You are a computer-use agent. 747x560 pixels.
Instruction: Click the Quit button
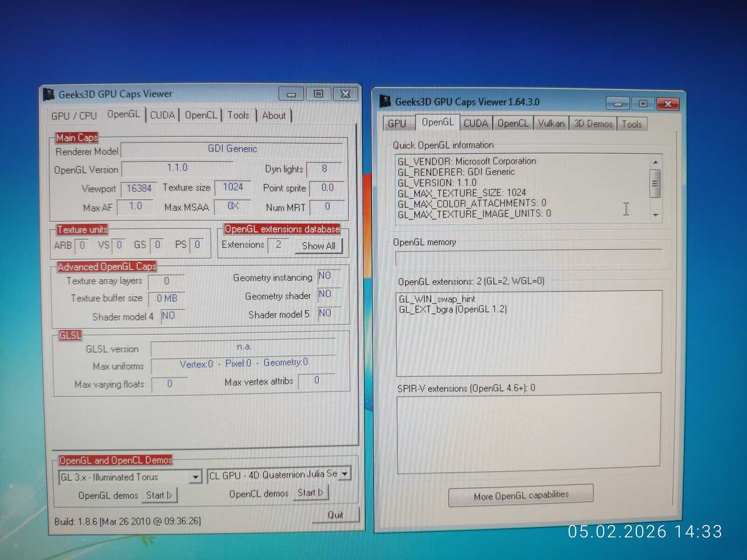(335, 515)
